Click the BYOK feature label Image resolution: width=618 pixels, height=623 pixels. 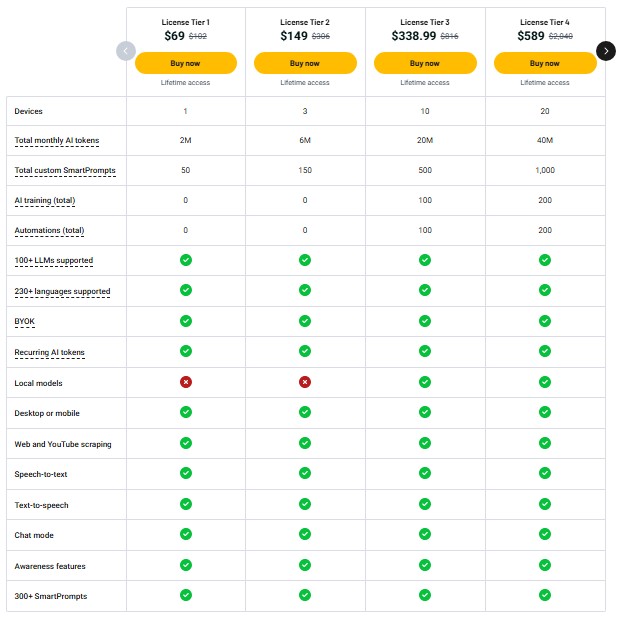coord(24,322)
